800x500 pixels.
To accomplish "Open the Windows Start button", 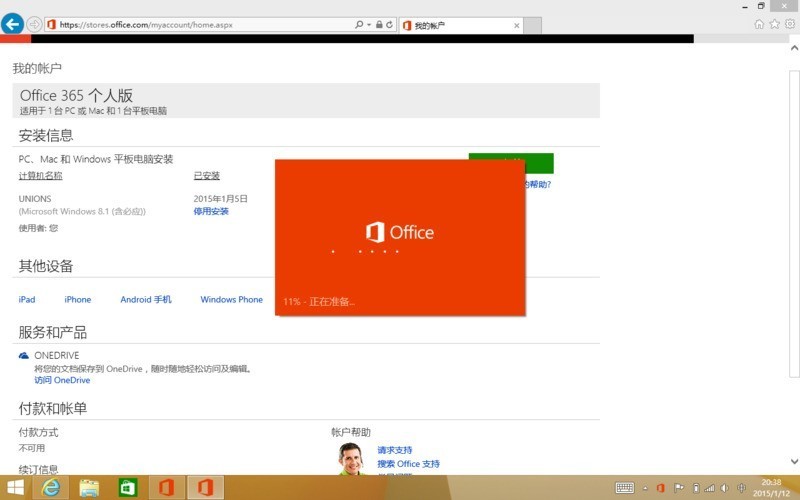I will coord(15,488).
